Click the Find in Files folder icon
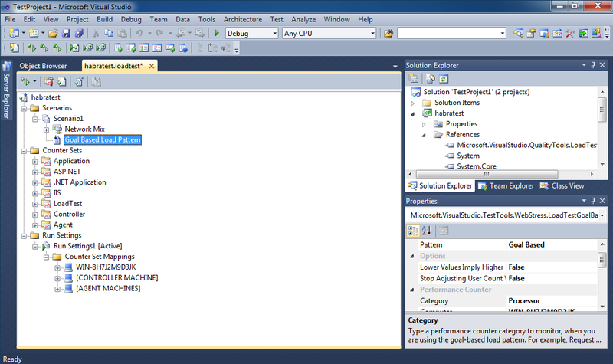 [x=388, y=33]
